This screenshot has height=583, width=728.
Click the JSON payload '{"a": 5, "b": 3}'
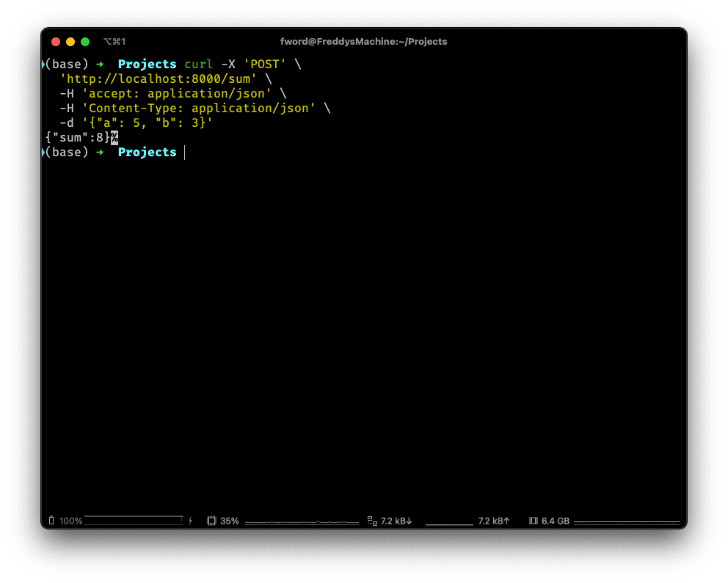coord(148,123)
